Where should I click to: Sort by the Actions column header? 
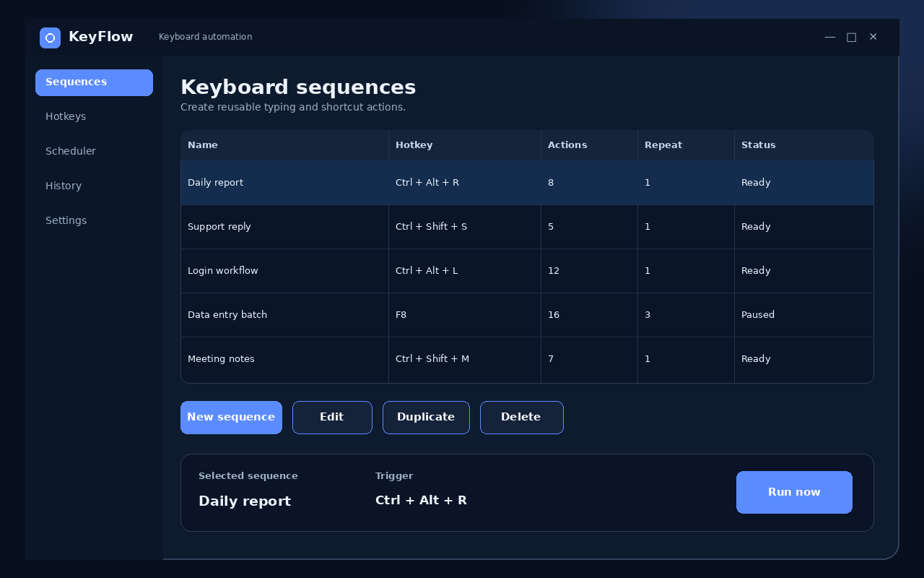pos(589,145)
